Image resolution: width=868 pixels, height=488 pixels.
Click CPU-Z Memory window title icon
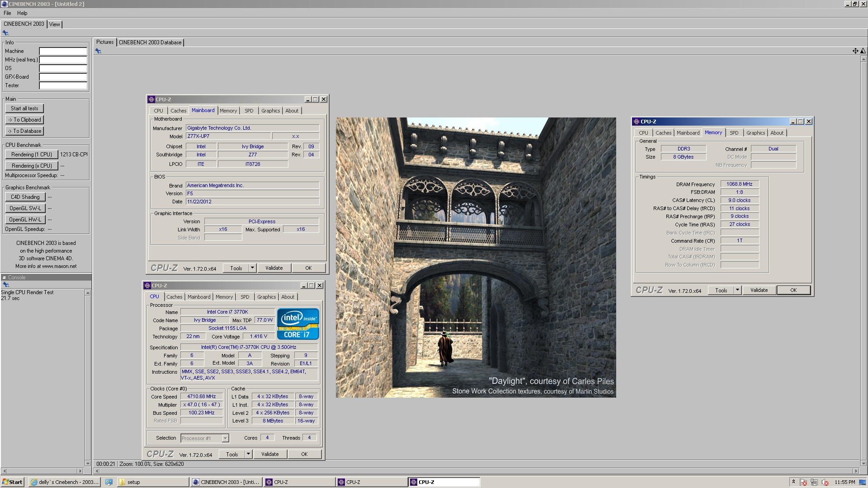637,122
